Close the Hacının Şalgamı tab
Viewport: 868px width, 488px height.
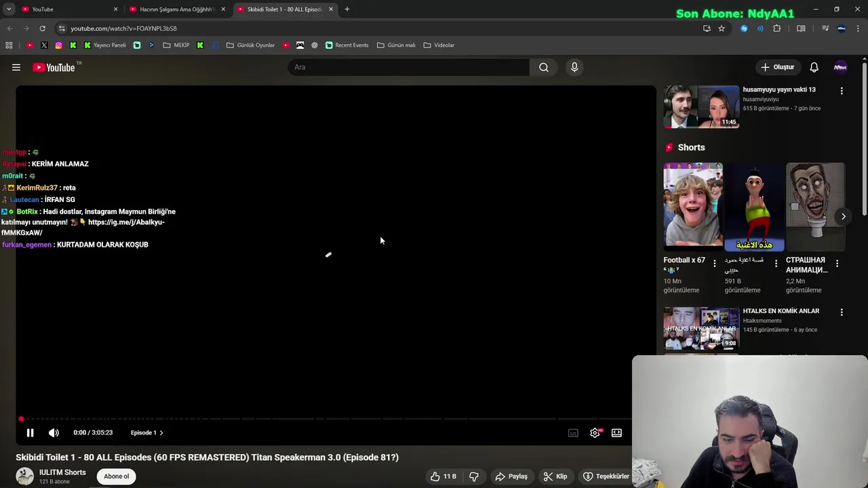click(223, 9)
